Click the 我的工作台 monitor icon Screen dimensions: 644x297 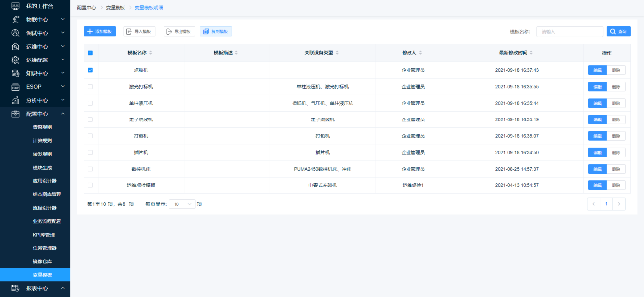coord(15,6)
